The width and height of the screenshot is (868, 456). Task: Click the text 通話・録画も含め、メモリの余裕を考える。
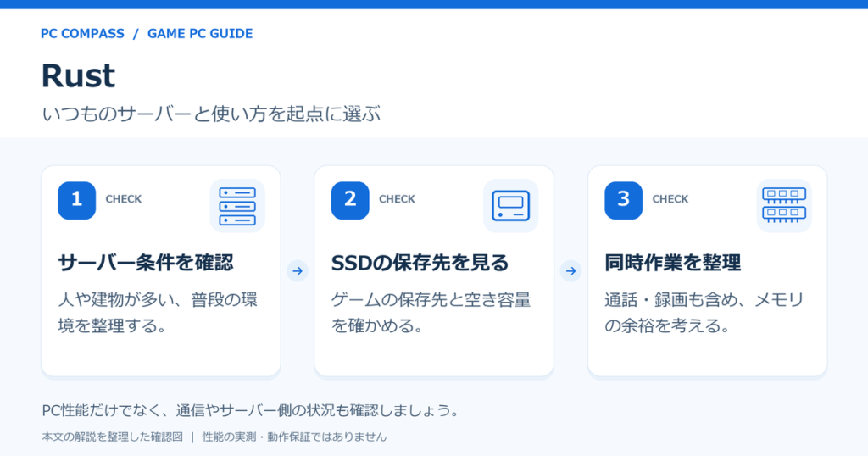coord(704,313)
